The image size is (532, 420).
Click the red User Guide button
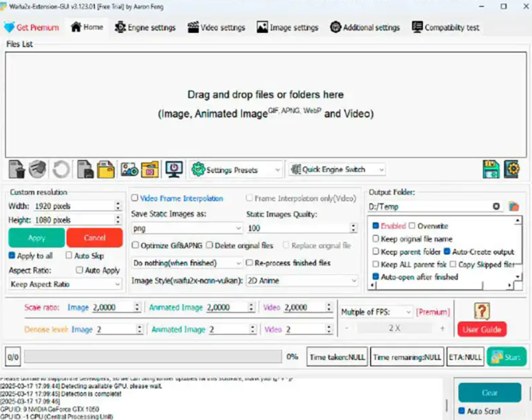[x=482, y=329]
